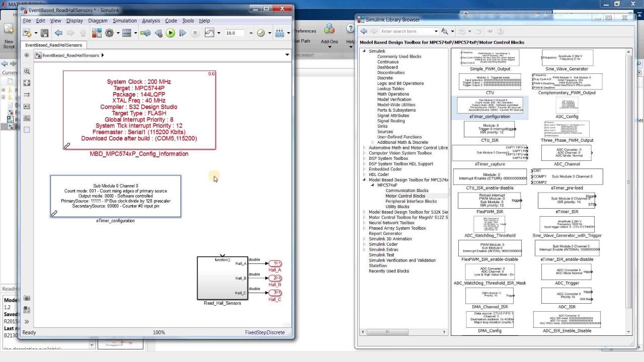
Task: Expand the Embedded Coder library
Action: pyautogui.click(x=365, y=169)
